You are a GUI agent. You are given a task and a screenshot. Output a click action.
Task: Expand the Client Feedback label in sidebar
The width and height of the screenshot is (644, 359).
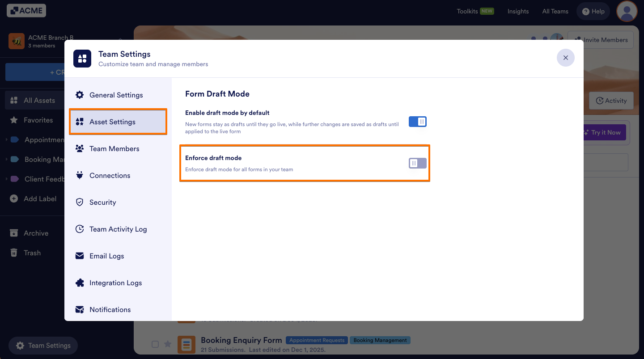(7, 179)
